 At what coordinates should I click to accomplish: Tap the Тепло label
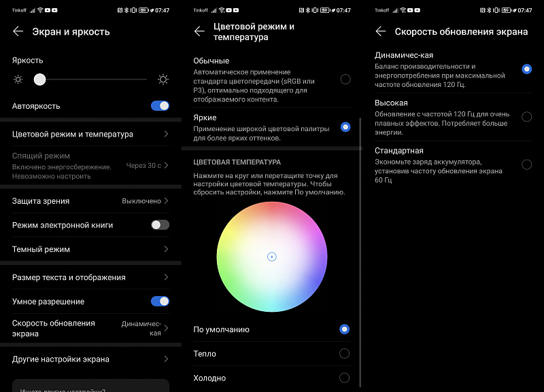coord(205,354)
